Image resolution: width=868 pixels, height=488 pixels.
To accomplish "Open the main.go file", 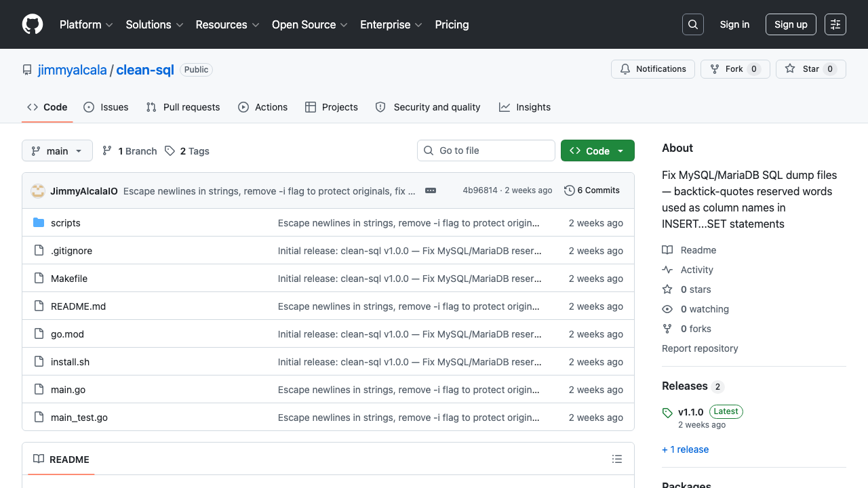I will [x=68, y=390].
